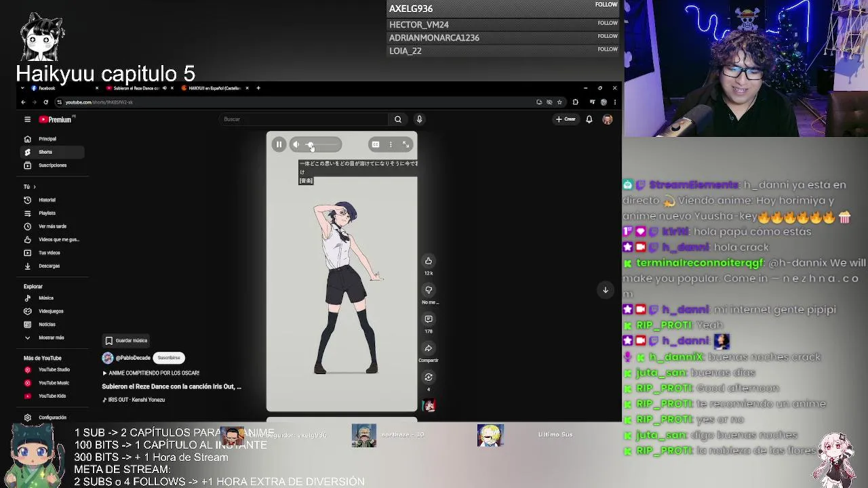Open YouTube notifications bell

click(589, 119)
